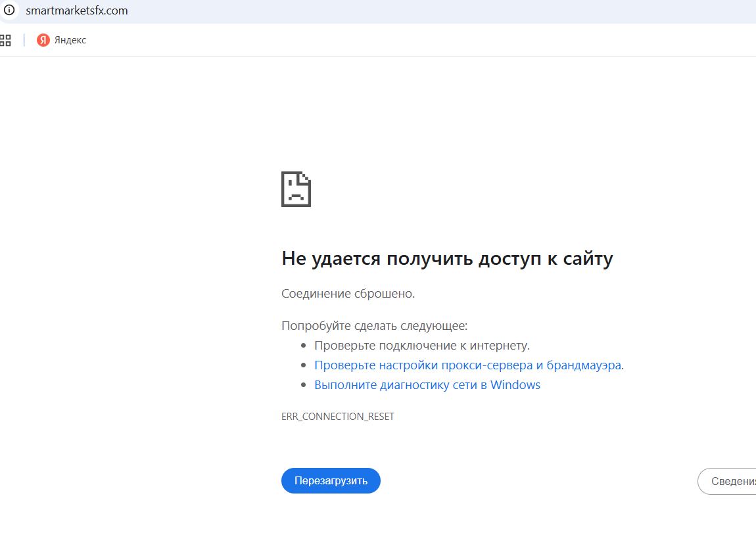
Task: Click the Соединение сброшено message text
Action: click(348, 294)
